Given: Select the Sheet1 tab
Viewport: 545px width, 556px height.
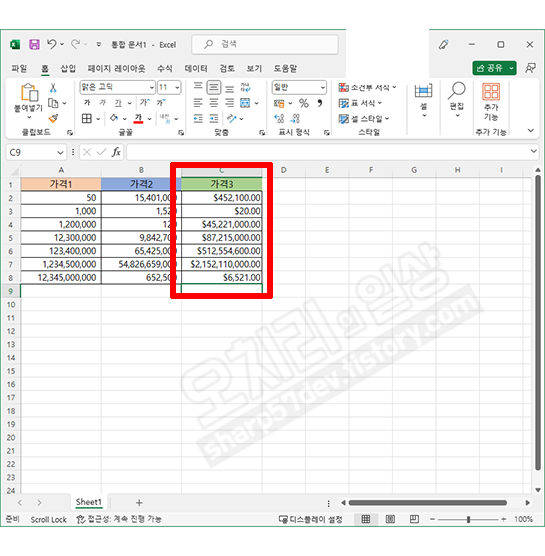Looking at the screenshot, I should point(89,502).
